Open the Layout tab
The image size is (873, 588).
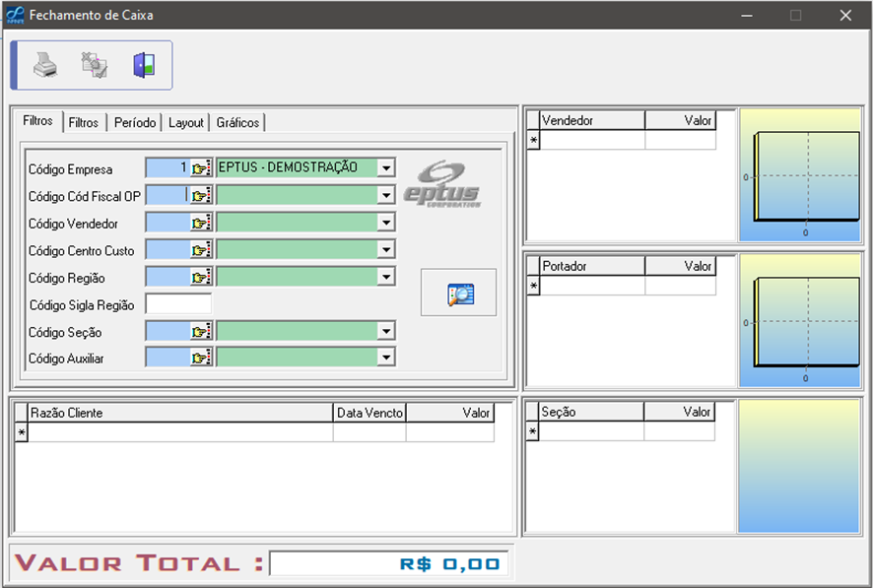point(185,123)
